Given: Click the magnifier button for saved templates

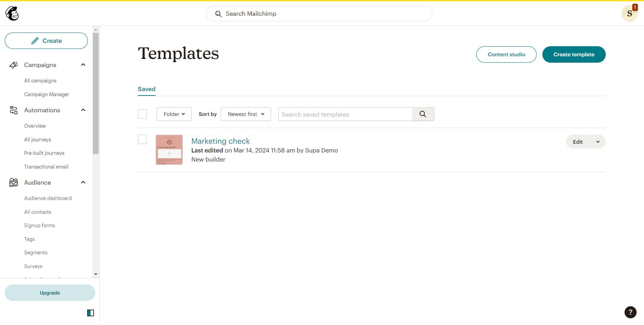Looking at the screenshot, I should point(423,114).
